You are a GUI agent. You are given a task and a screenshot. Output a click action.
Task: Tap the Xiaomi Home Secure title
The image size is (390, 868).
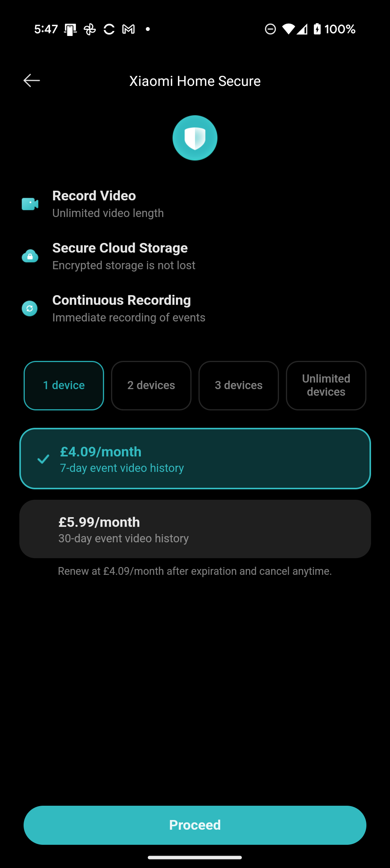coord(195,81)
